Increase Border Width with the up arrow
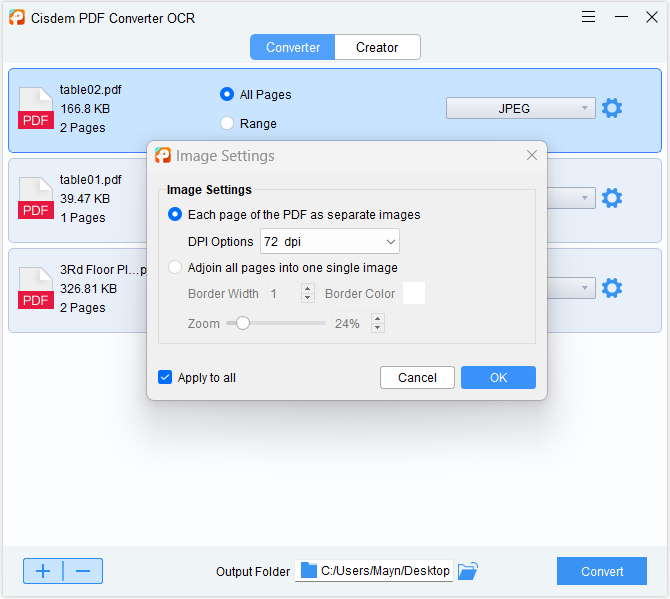 [x=308, y=288]
